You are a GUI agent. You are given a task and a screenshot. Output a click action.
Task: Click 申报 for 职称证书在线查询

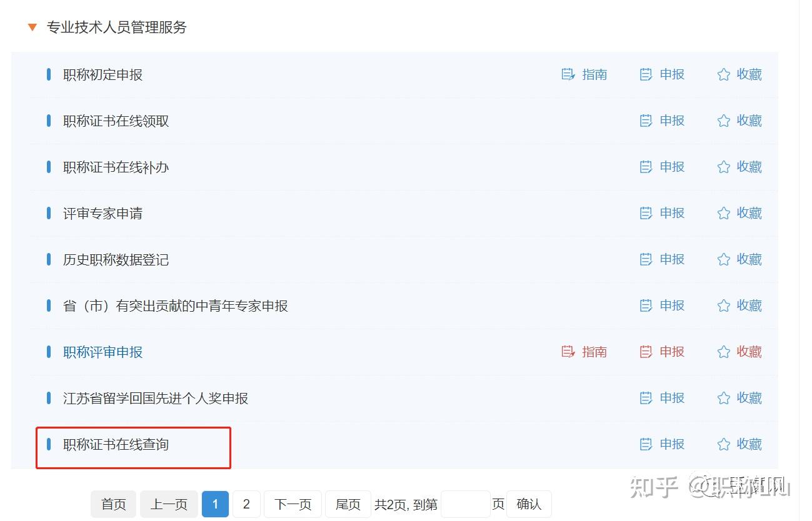coord(646,444)
